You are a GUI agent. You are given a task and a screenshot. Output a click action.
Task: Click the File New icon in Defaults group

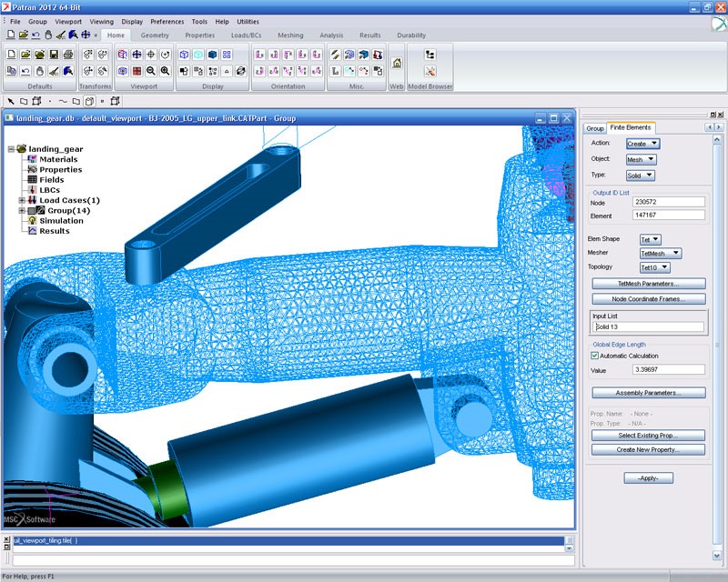[x=12, y=55]
